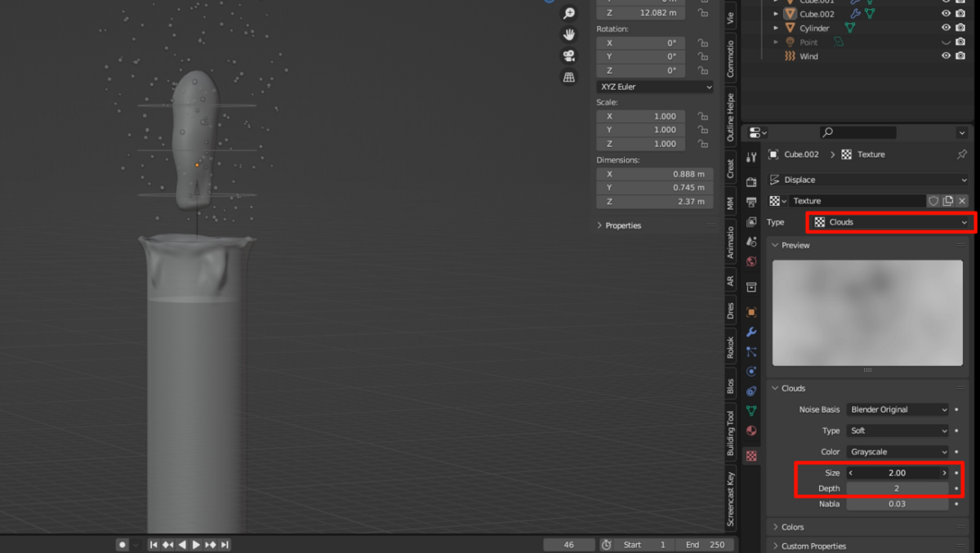Open Modifier properties tab (blue wrench)
Viewport: 980px width, 553px height.
coord(751,332)
